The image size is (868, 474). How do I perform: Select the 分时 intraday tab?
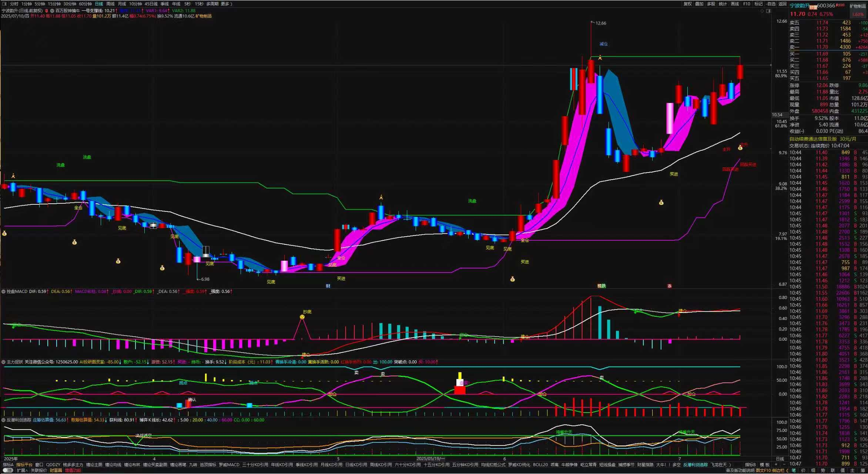click(14, 4)
